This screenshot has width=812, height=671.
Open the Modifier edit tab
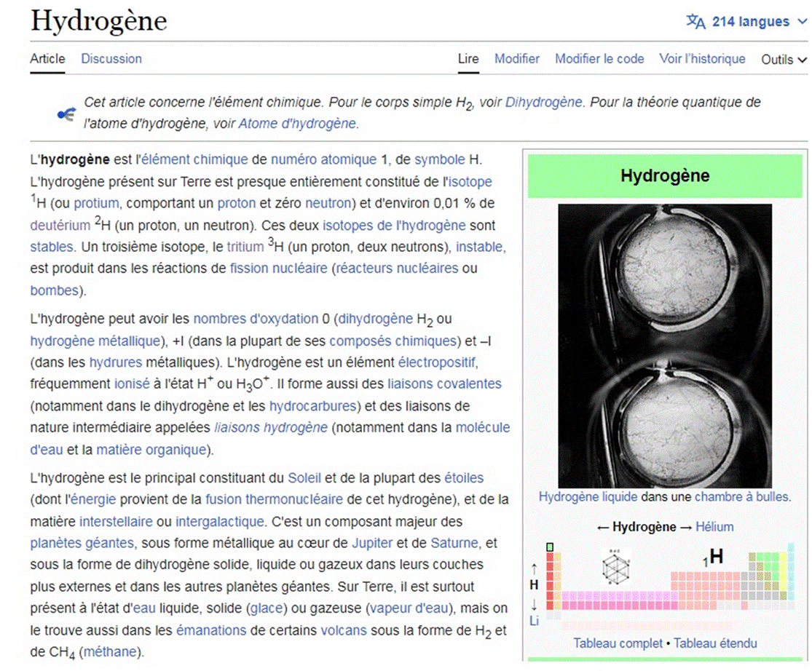click(x=517, y=58)
